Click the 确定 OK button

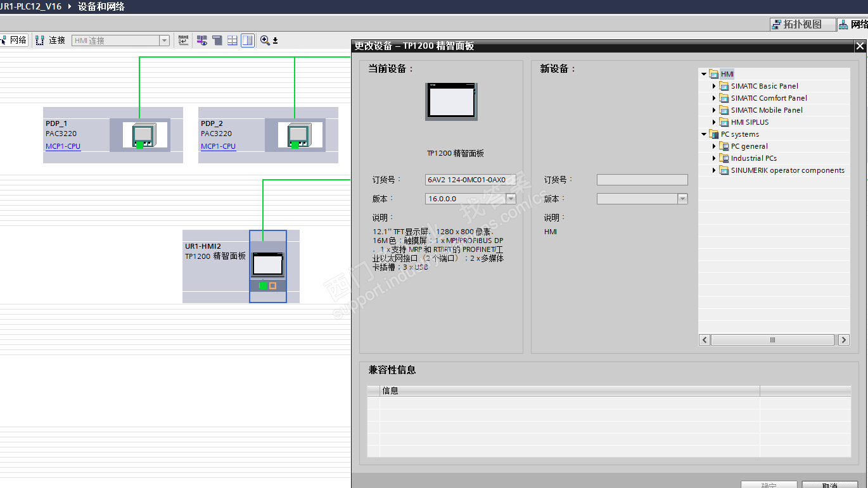pos(769,485)
